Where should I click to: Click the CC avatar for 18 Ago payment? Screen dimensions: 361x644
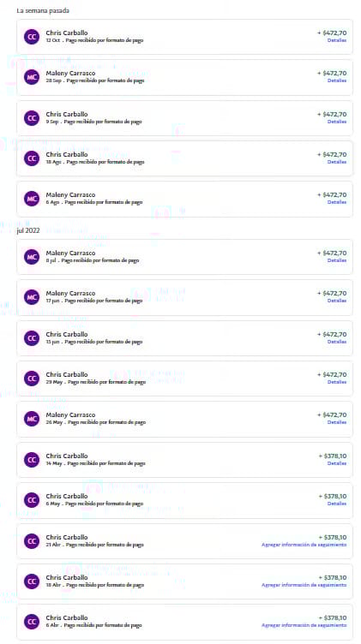32,158
